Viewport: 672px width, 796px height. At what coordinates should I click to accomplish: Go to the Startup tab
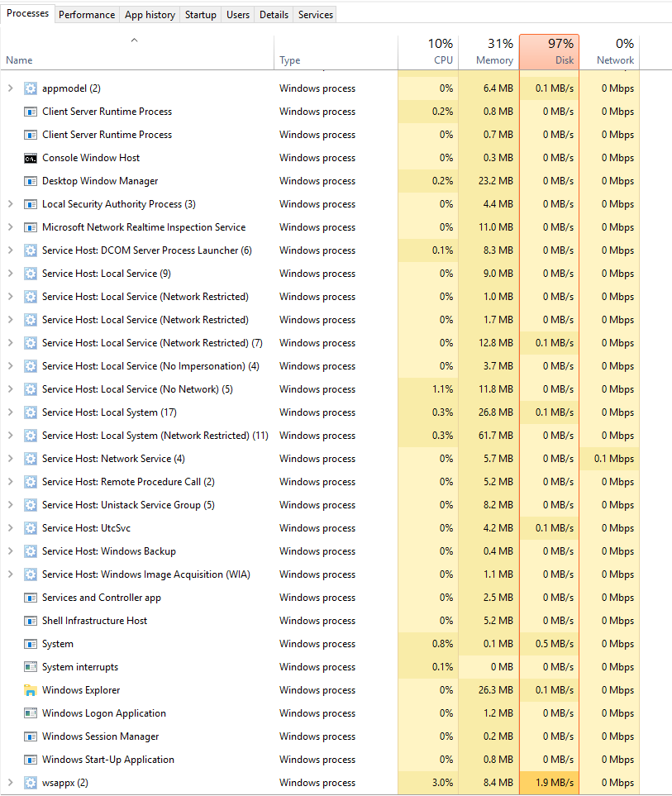pos(201,15)
